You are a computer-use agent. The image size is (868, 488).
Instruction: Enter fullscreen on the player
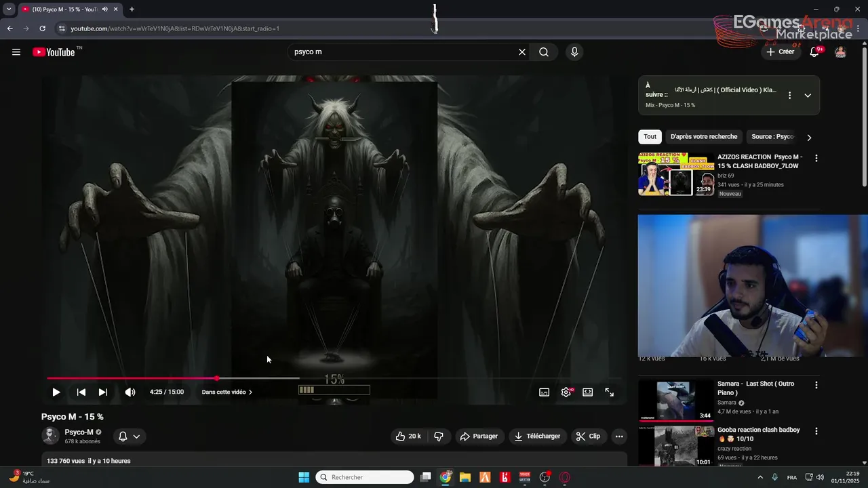coord(610,392)
